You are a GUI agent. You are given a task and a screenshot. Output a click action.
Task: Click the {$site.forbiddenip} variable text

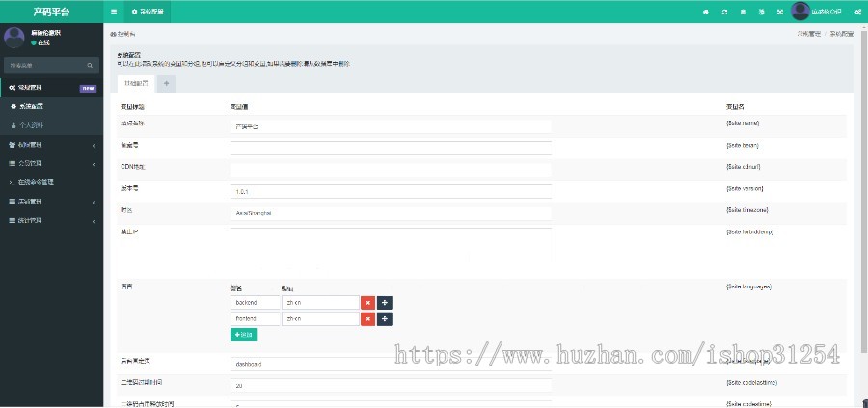point(749,231)
